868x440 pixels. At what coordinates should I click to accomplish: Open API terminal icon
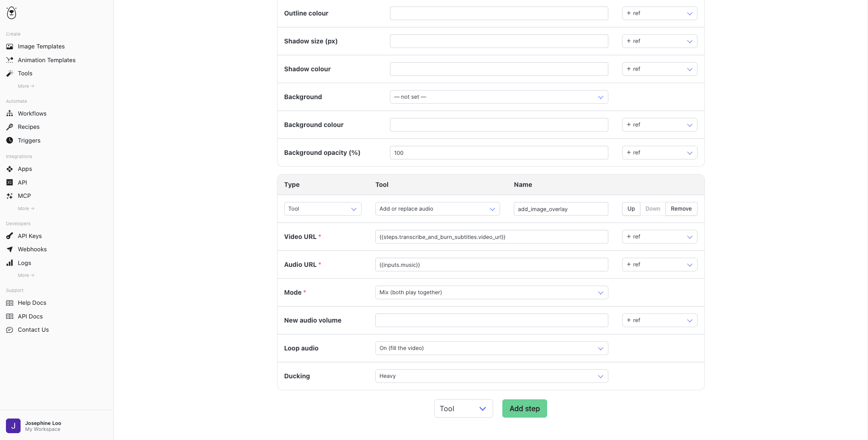[10, 183]
